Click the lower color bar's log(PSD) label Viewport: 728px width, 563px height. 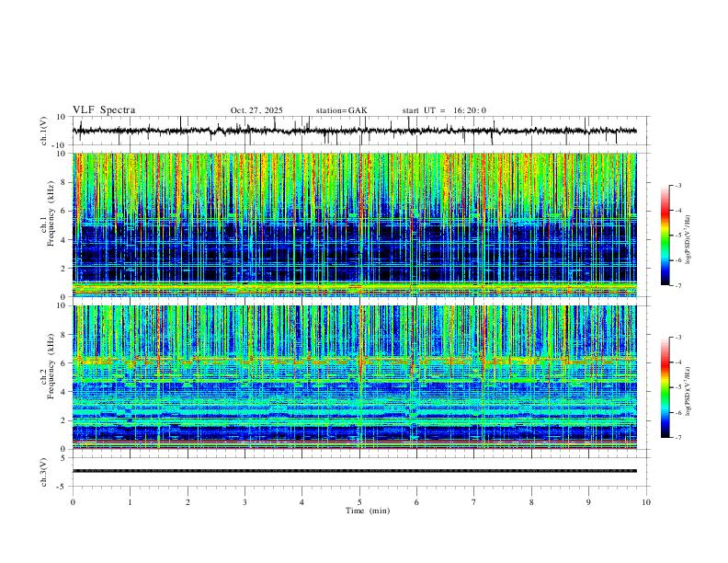point(688,392)
